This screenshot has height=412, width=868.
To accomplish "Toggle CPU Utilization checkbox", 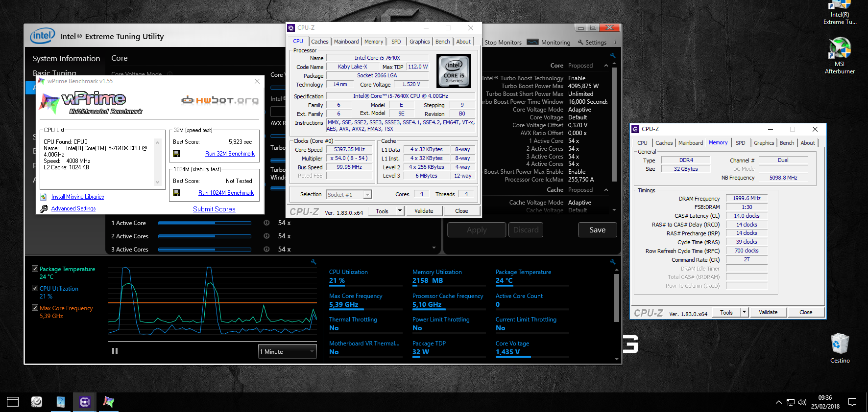I will tap(35, 288).
